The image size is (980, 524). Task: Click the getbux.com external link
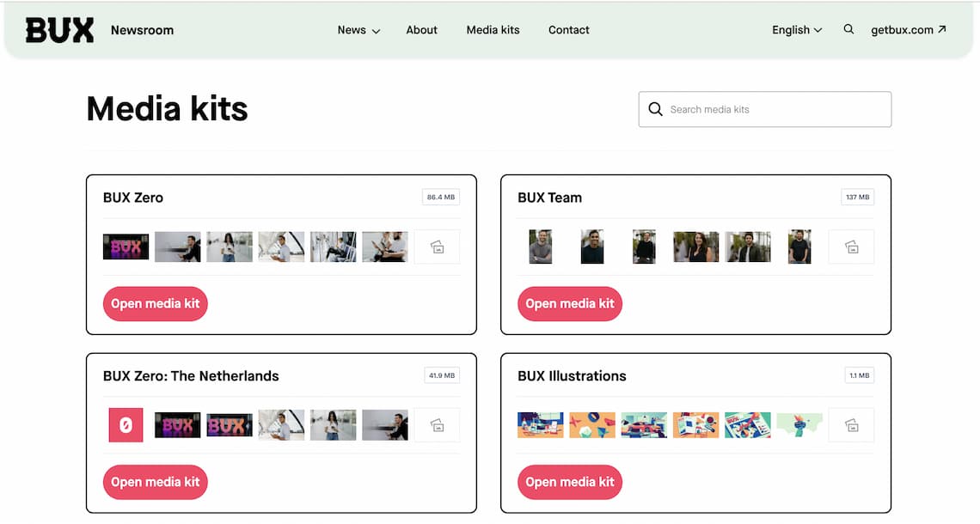coord(908,30)
